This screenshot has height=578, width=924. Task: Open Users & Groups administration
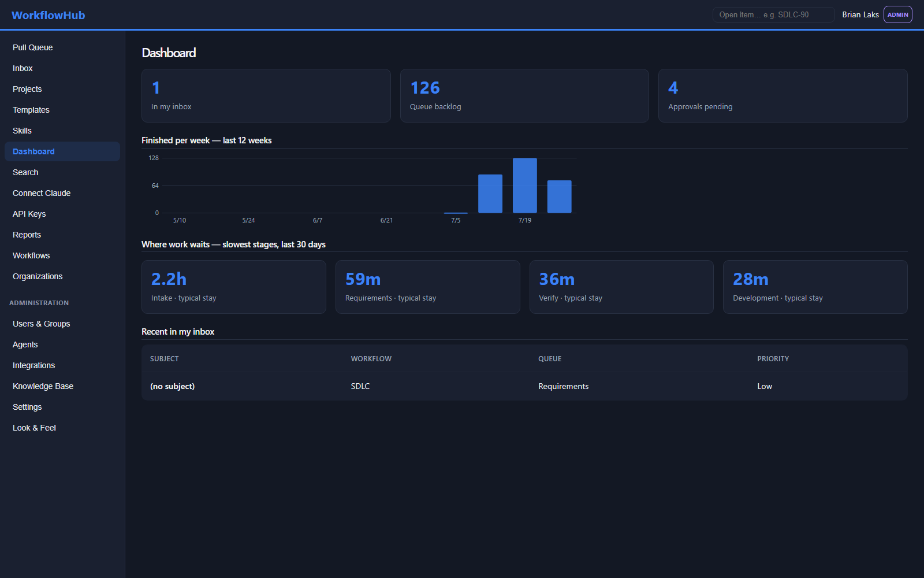[x=62, y=324]
